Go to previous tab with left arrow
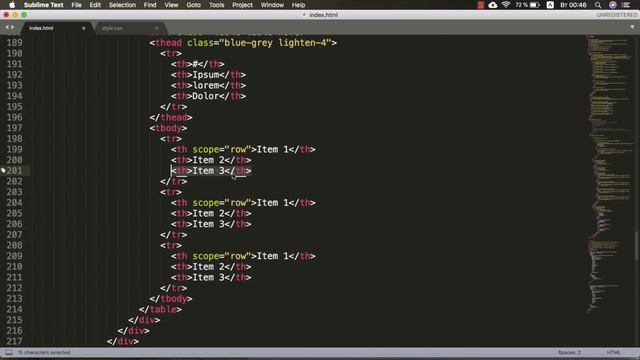The width and height of the screenshot is (640, 360). [x=7, y=27]
